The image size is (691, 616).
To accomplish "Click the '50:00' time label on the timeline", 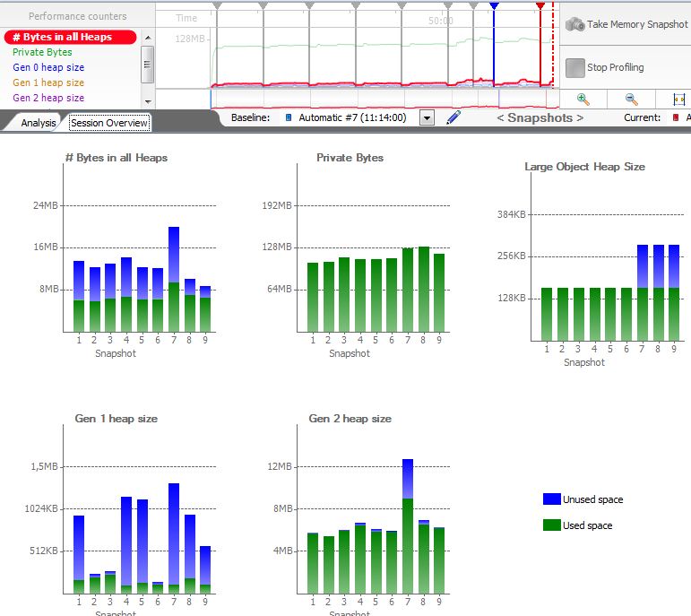I will 440,21.
